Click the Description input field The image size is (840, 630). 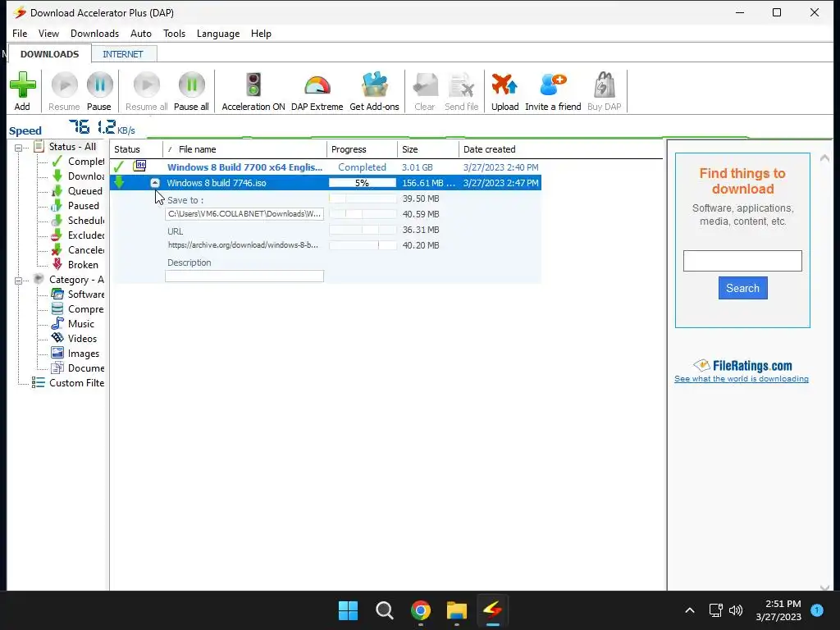pyautogui.click(x=244, y=276)
